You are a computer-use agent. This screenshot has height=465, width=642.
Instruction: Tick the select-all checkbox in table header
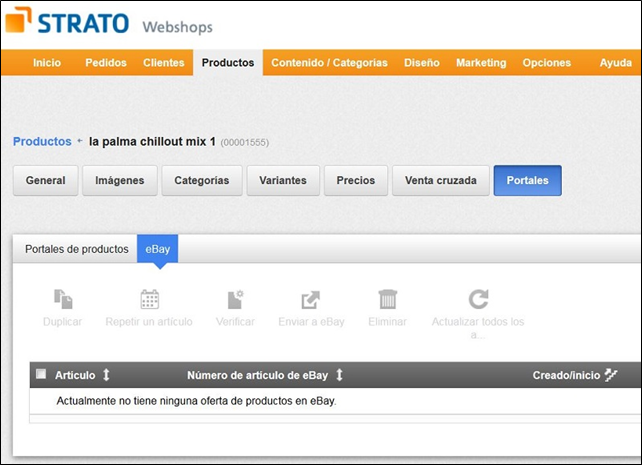(41, 374)
